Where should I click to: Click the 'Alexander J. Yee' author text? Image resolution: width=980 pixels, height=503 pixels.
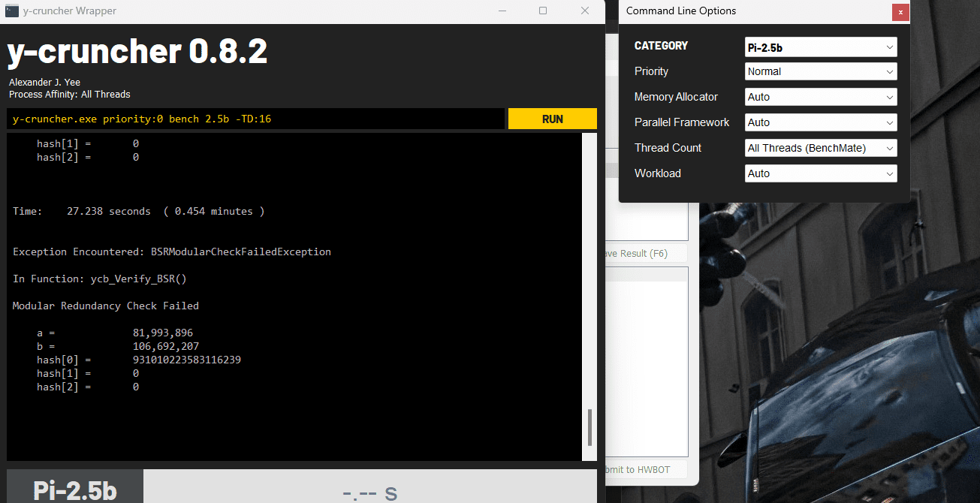(x=44, y=83)
